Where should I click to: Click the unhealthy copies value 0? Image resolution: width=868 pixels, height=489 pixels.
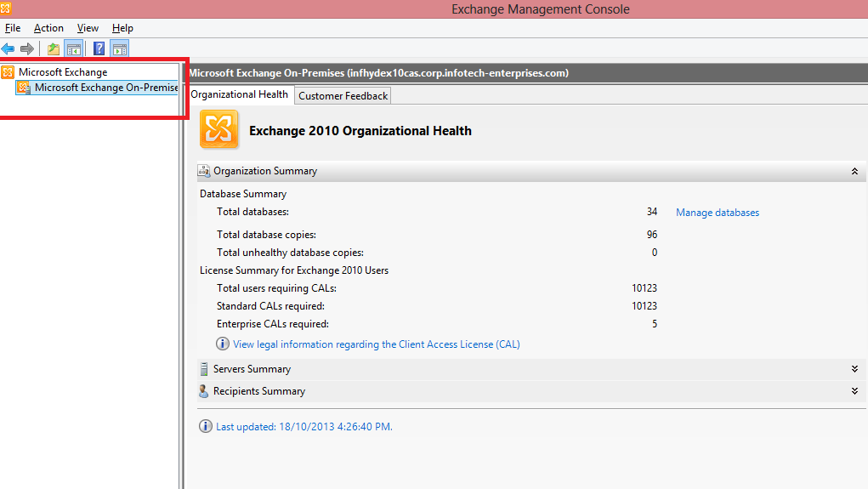(655, 253)
